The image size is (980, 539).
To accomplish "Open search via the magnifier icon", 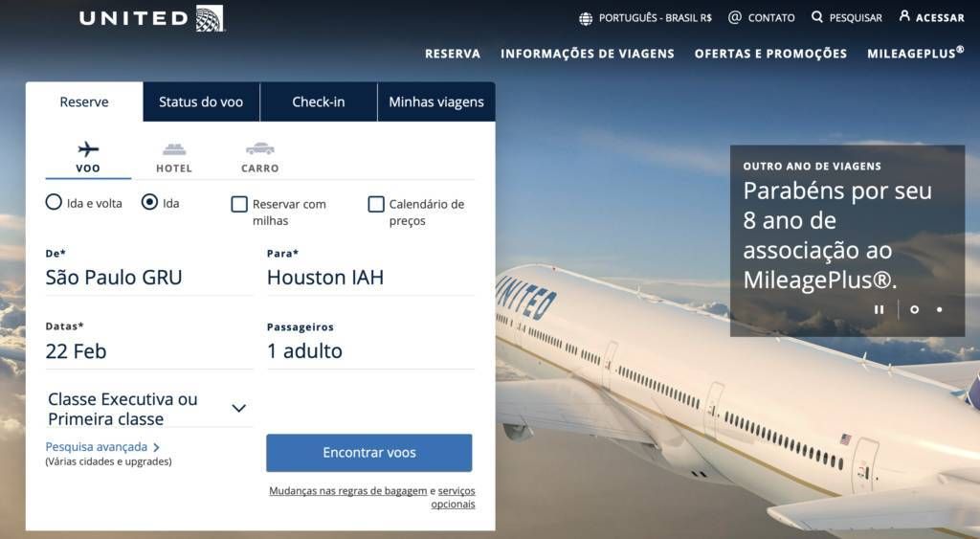I will 817,17.
